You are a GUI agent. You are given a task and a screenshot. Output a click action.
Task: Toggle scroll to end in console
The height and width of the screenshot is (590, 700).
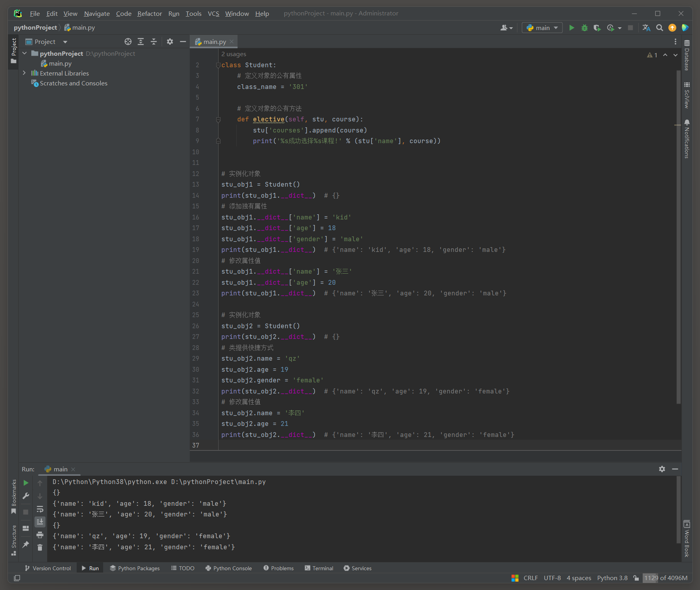(40, 522)
